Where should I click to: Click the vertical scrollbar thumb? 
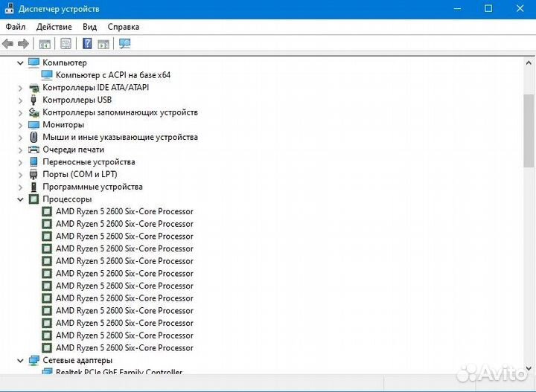tap(529, 131)
